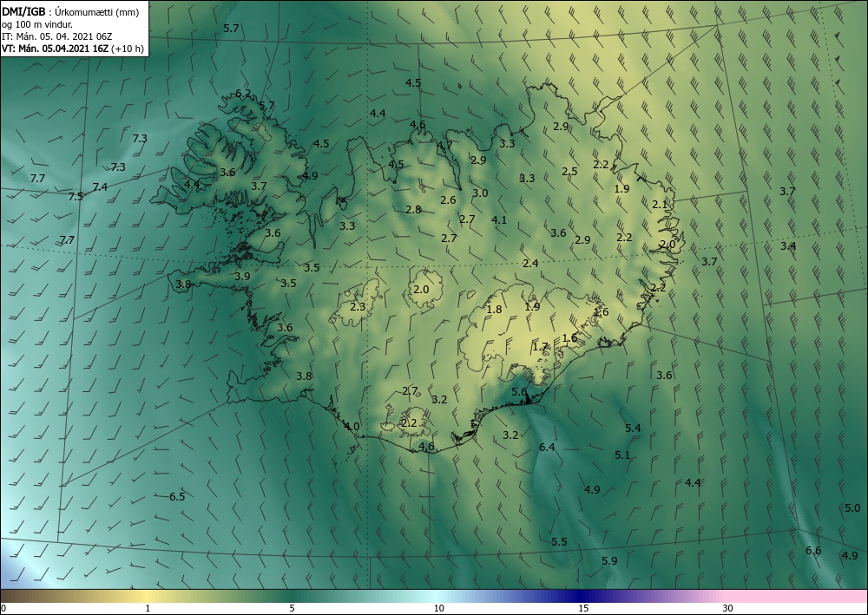The image size is (868, 615).
Task: Click the 1.8 value on the map
Action: pyautogui.click(x=494, y=309)
